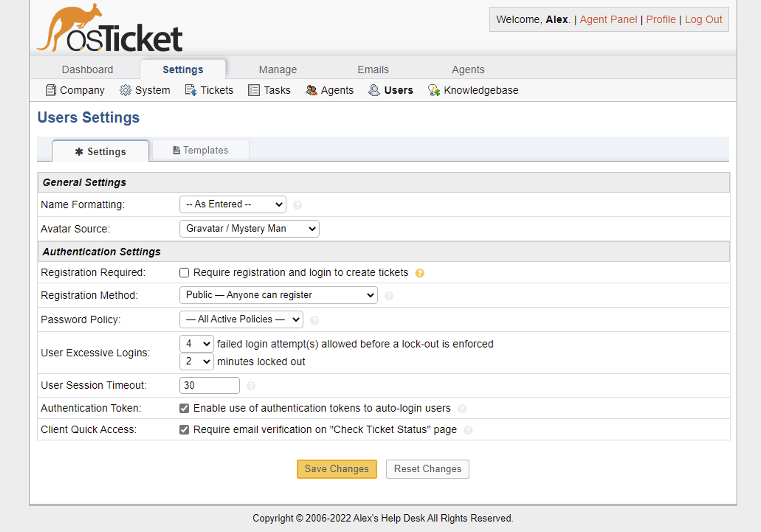This screenshot has width=761, height=532.
Task: Expand the Avatar Source dropdown
Action: point(249,229)
